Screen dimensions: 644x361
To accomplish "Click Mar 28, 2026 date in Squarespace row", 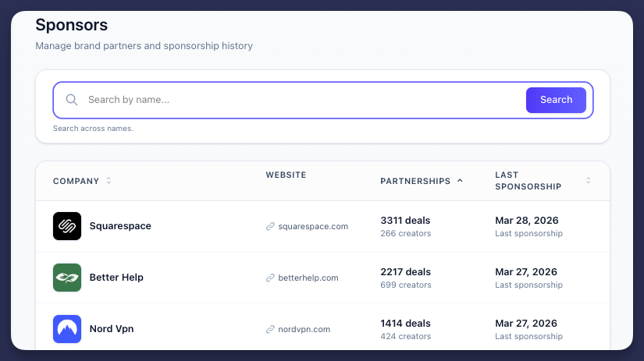I will 527,221.
